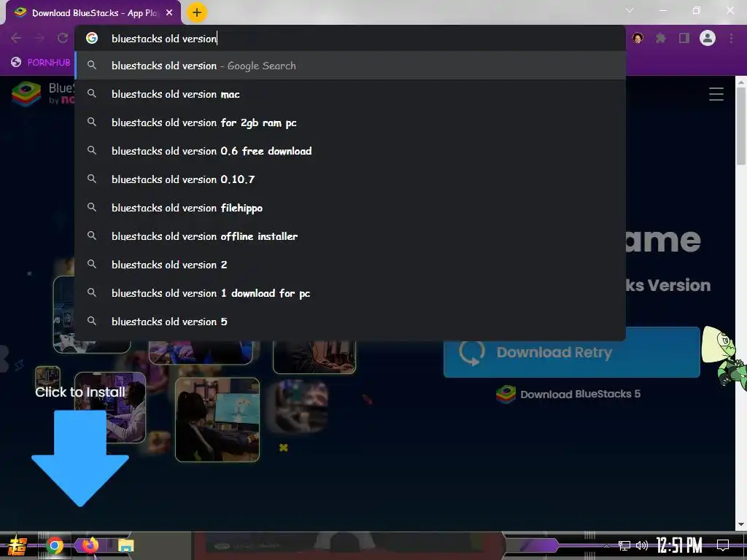
Task: Choose suggestion 'bluestacks old version filehippo'
Action: [350, 208]
